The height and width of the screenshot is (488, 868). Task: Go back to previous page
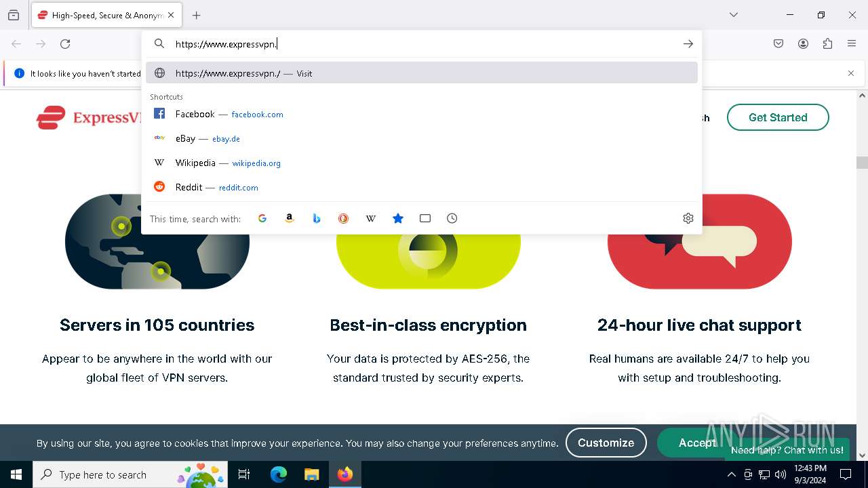coord(16,44)
